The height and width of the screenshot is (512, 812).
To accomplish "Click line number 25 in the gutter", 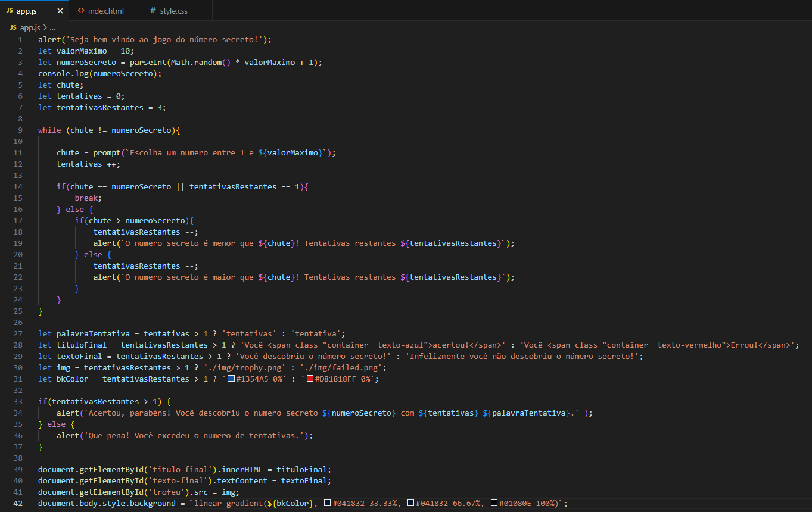I will pos(18,311).
